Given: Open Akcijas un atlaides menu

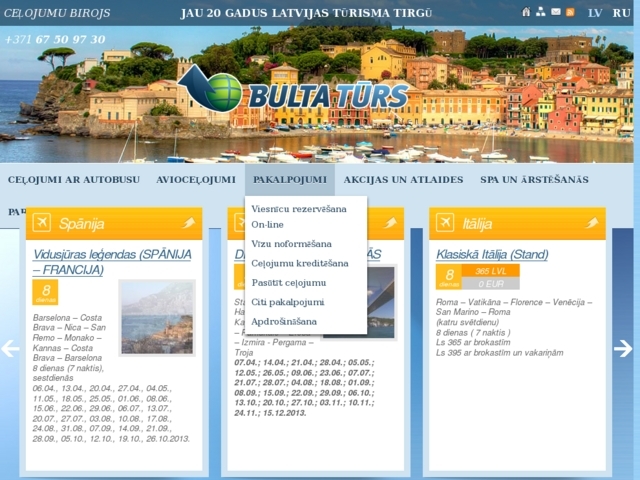Looking at the screenshot, I should pyautogui.click(x=403, y=180).
